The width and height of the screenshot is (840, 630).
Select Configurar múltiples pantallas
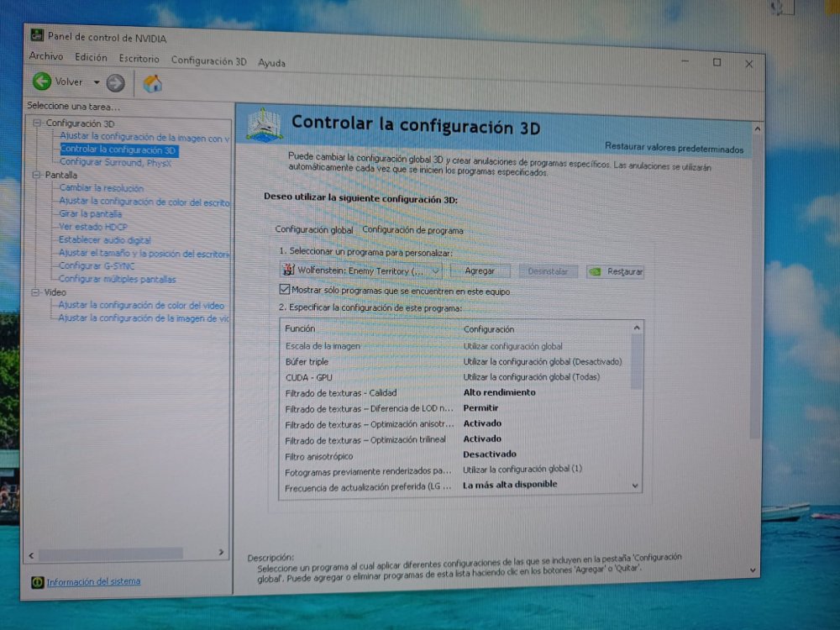click(x=117, y=279)
